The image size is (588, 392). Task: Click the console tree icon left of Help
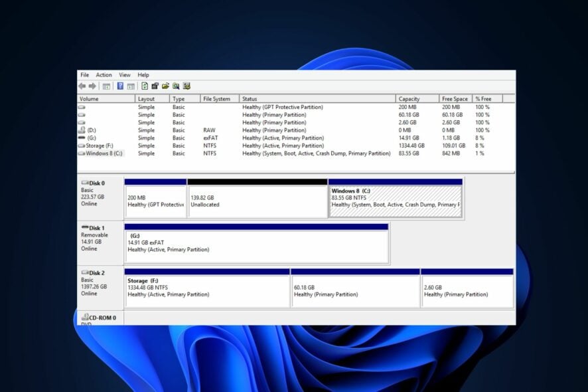(x=106, y=86)
